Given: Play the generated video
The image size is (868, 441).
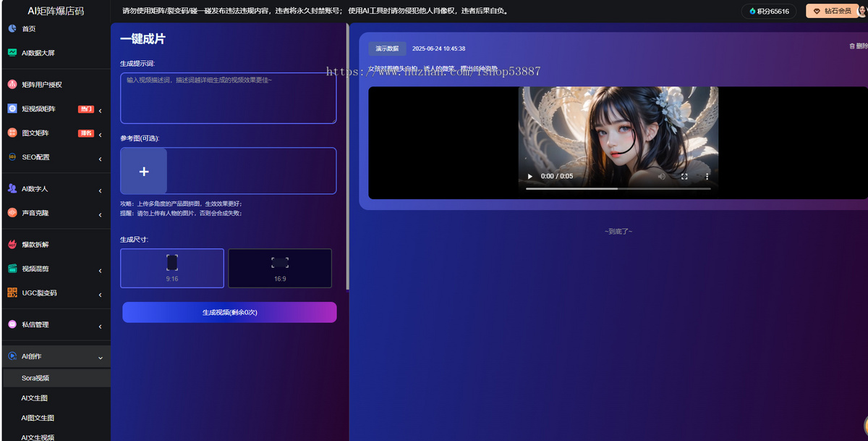Looking at the screenshot, I should click(529, 176).
